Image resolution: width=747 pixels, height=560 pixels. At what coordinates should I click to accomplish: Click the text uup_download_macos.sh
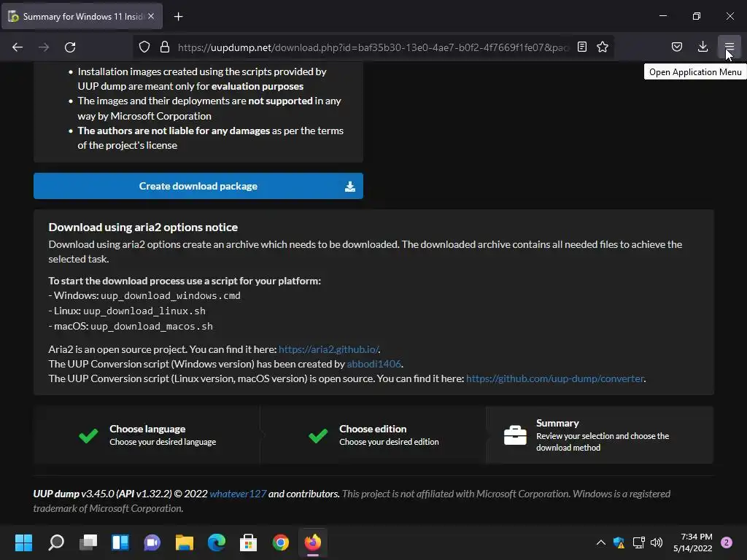point(152,326)
